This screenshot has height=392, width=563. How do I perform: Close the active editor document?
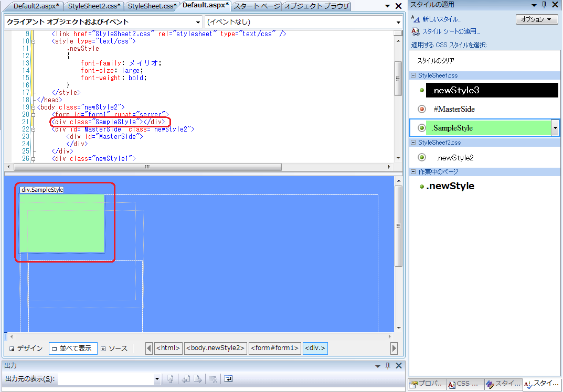(399, 6)
